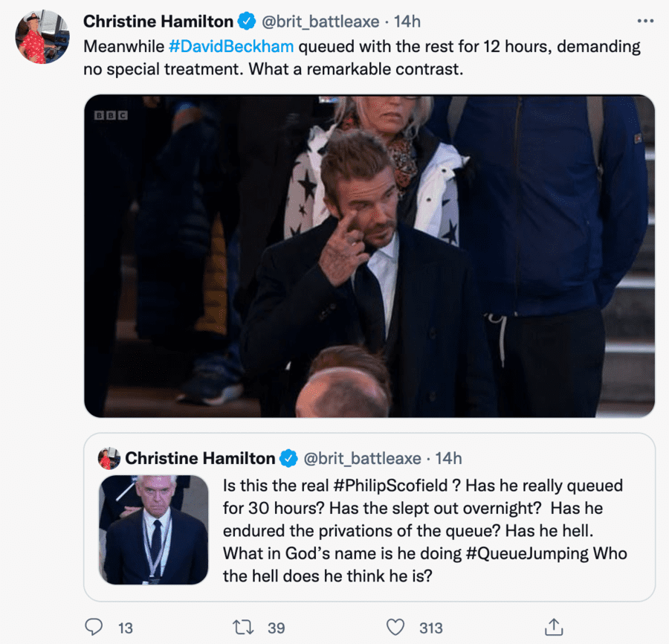
Task: Open the #DavidBeckham hashtag link
Action: [231, 46]
